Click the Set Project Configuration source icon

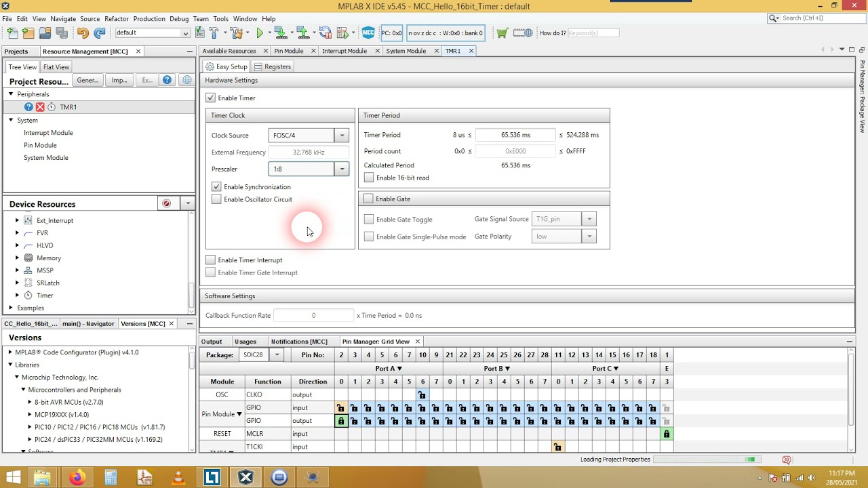click(200, 33)
